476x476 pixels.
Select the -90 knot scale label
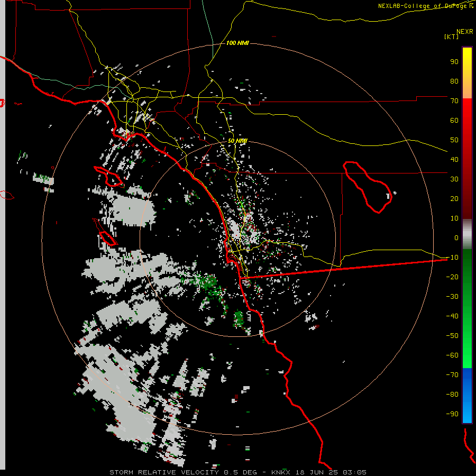click(x=452, y=414)
